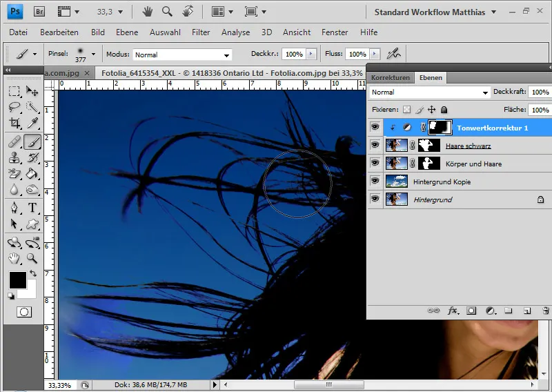
Task: Select the Healing Brush tool
Action: [x=14, y=142]
